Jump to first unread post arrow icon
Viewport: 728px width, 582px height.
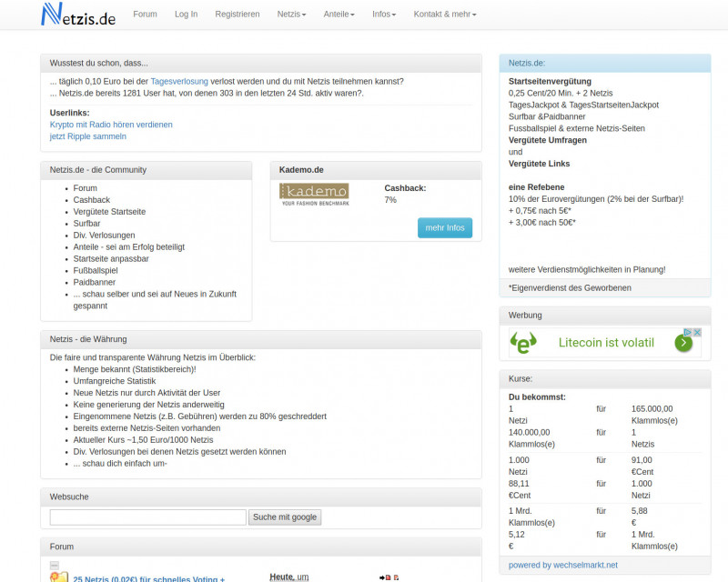385,577
